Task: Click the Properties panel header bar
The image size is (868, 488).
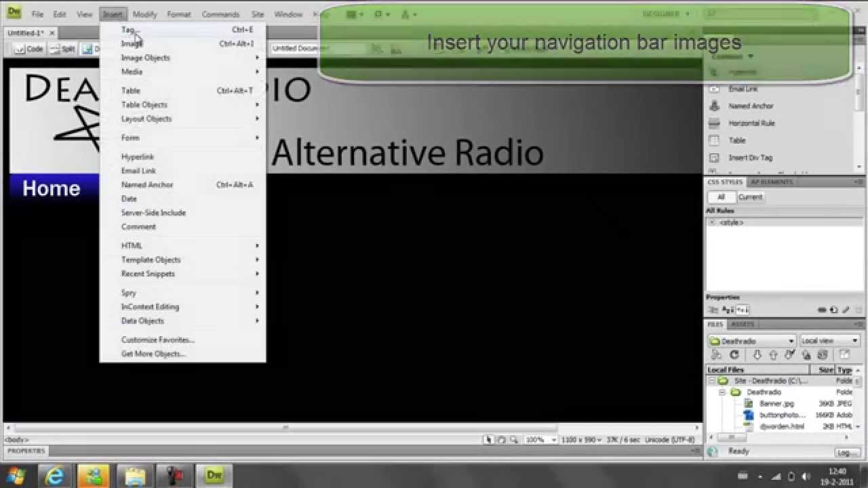Action: pyautogui.click(x=351, y=451)
